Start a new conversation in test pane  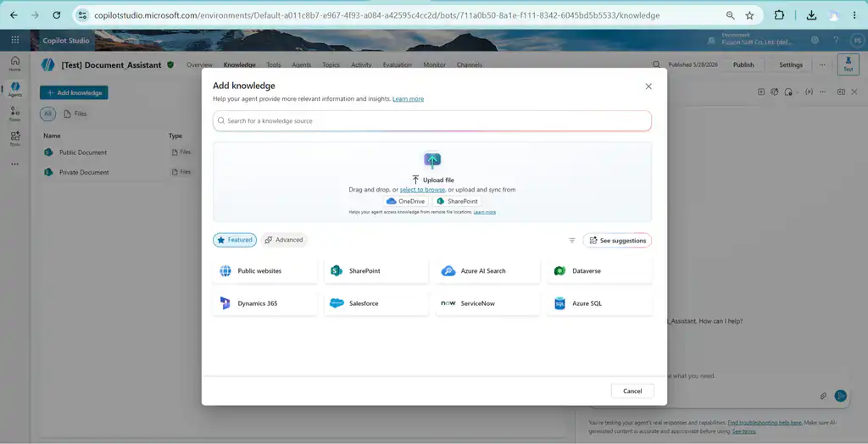[x=761, y=92]
